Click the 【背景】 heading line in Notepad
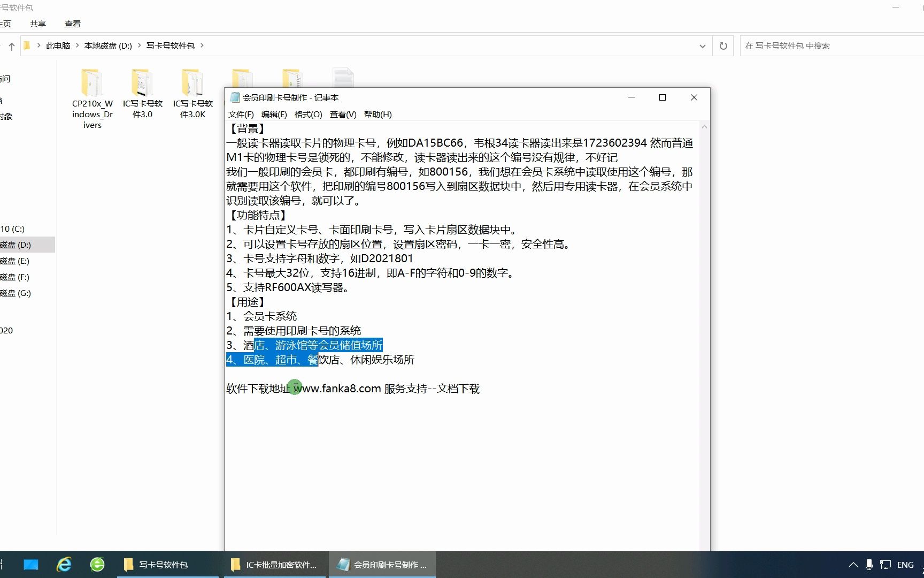The height and width of the screenshot is (578, 924). (x=247, y=128)
